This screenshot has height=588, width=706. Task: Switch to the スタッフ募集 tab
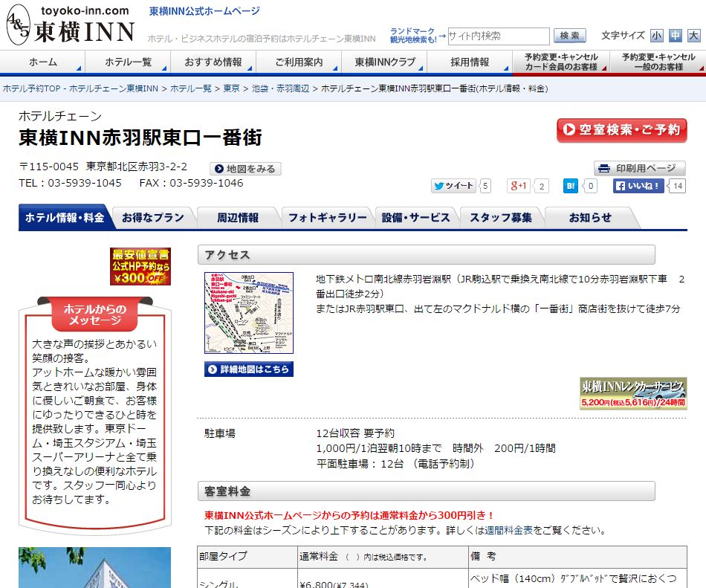tap(501, 218)
